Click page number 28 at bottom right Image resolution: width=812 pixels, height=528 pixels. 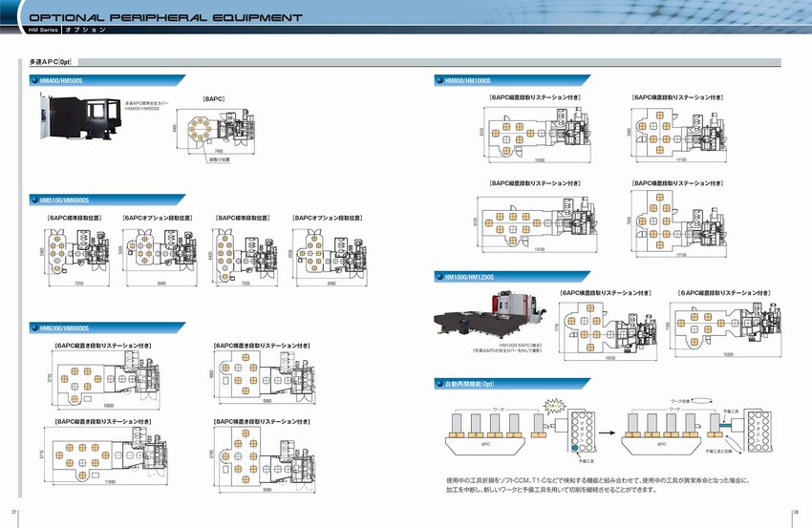[797, 513]
